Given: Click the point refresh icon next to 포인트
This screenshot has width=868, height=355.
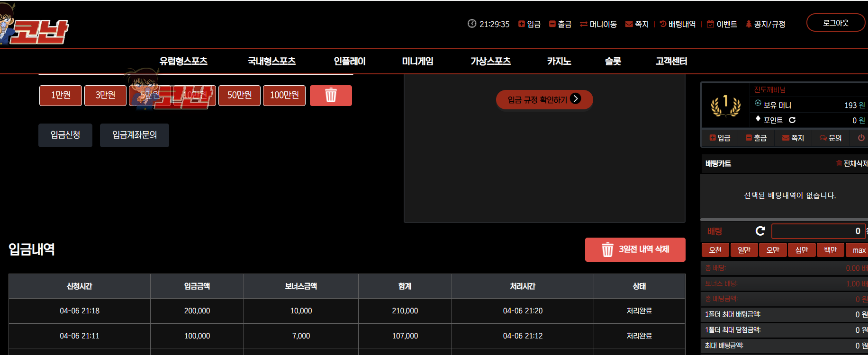Looking at the screenshot, I should coord(792,120).
